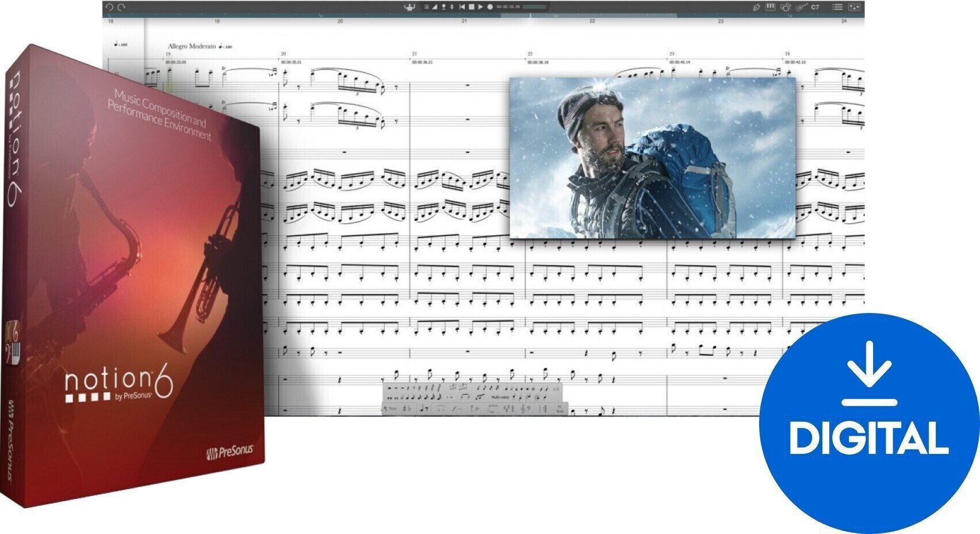Rewind to start with the transport button
Viewport: 980px width, 534px height.
pyautogui.click(x=462, y=7)
